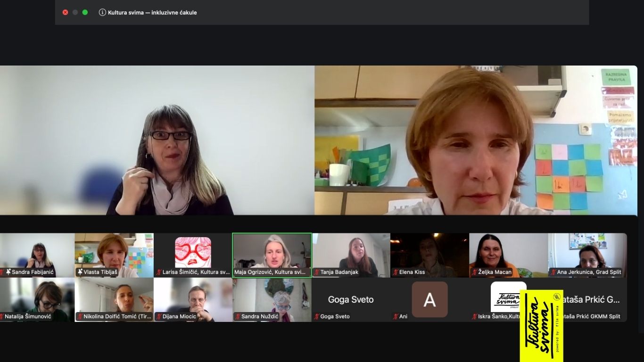Click the green fullscreen window button
644x362 pixels.
click(x=85, y=12)
